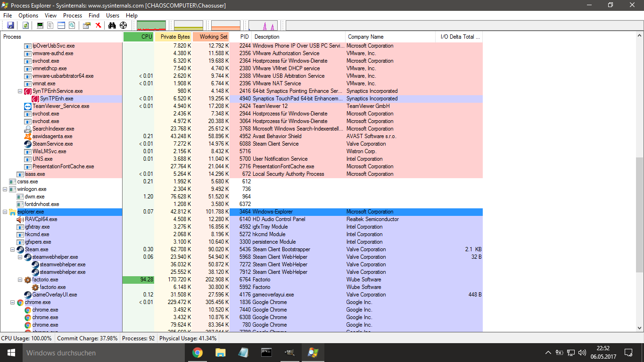Click the Save toolbar icon
This screenshot has height=362, width=644.
click(x=10, y=25)
